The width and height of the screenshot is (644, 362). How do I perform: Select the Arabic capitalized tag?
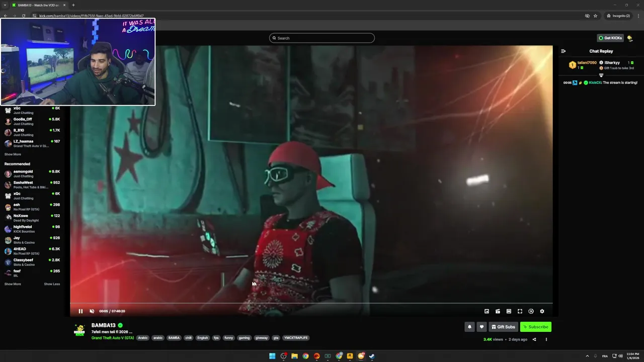143,338
